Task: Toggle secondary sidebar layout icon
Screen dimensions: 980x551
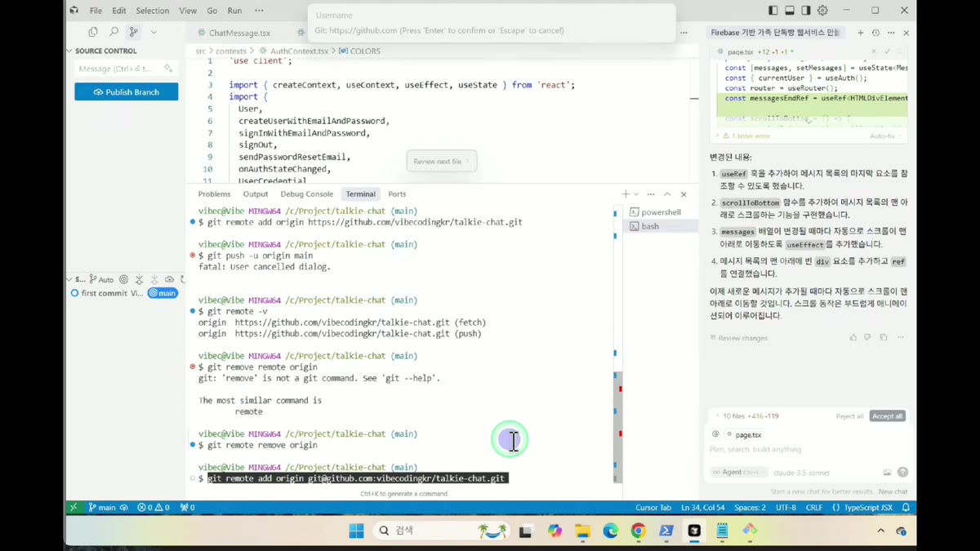Action: coord(806,11)
